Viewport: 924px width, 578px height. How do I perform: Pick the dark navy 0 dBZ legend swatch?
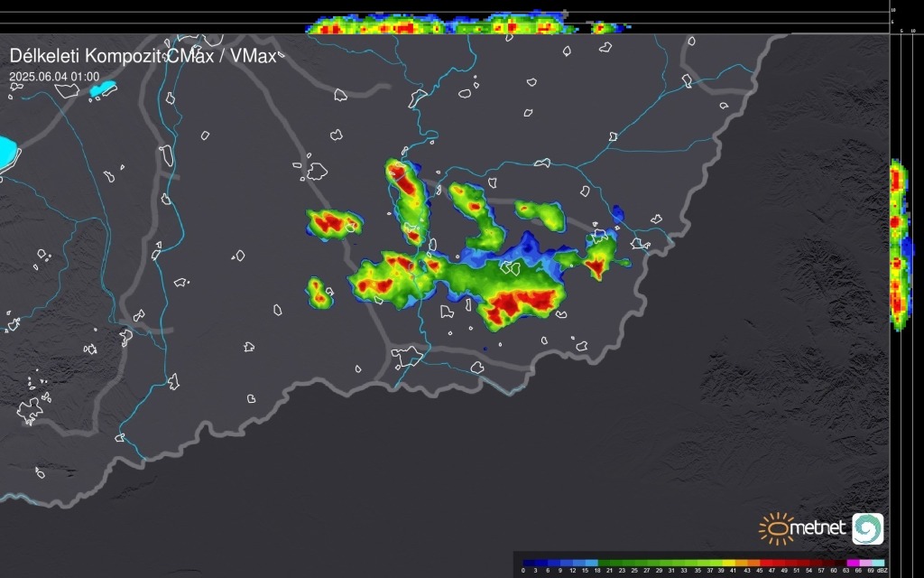(x=529, y=563)
